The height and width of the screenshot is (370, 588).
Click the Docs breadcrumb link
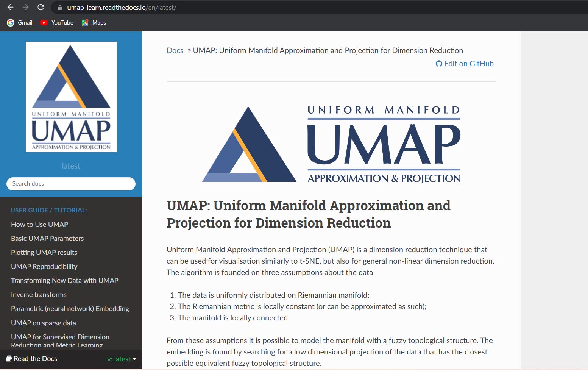coord(175,50)
